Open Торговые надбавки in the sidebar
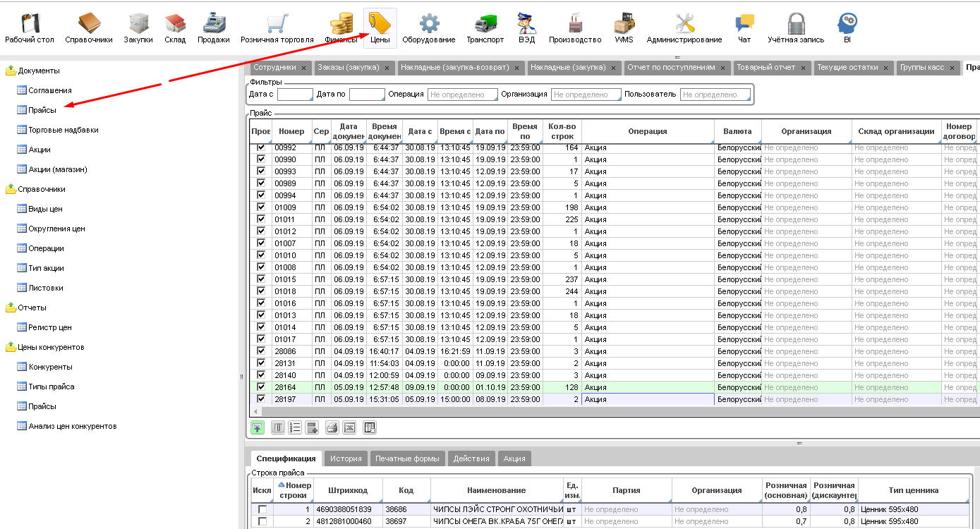Image resolution: width=980 pixels, height=529 pixels. [x=63, y=130]
